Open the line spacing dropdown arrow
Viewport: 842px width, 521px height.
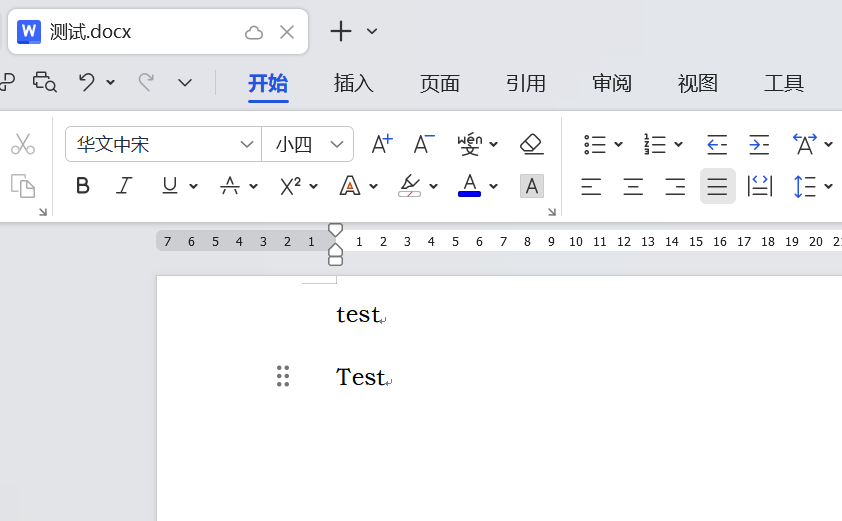[x=829, y=186]
